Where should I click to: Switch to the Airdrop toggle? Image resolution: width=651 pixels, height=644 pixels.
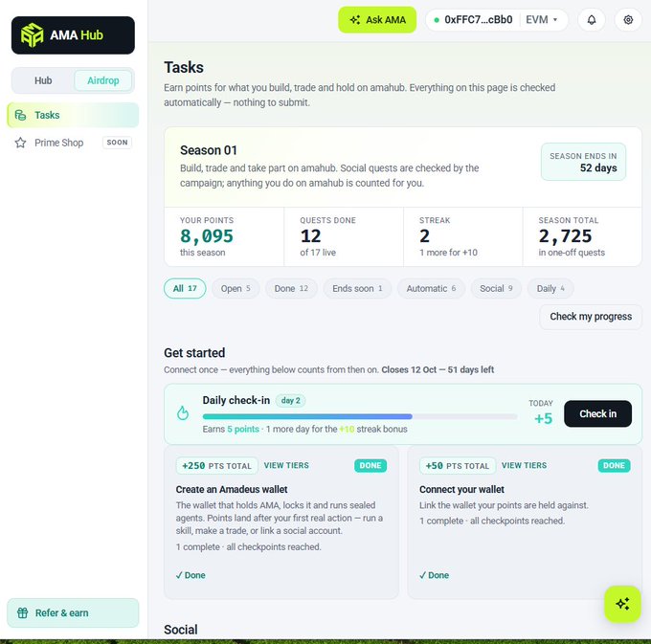103,80
